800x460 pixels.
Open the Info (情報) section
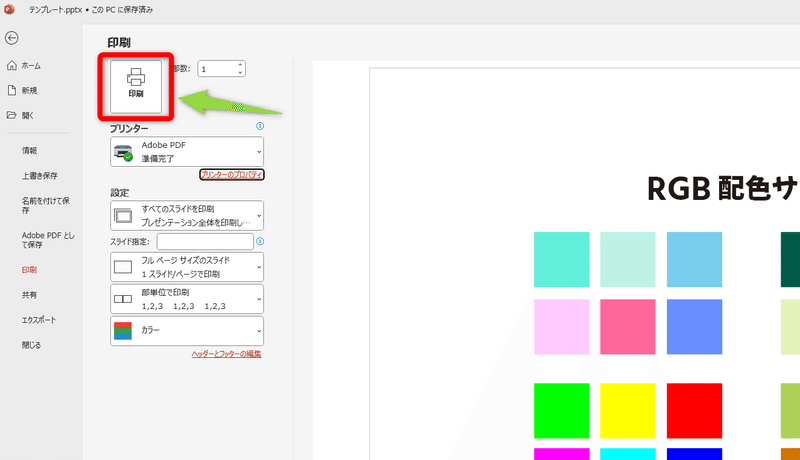[29, 150]
